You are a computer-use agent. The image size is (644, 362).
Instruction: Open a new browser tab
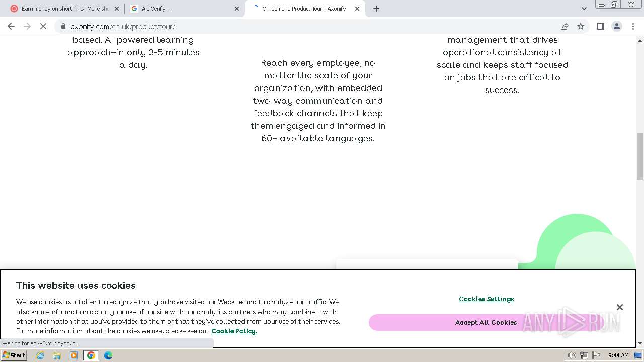376,9
